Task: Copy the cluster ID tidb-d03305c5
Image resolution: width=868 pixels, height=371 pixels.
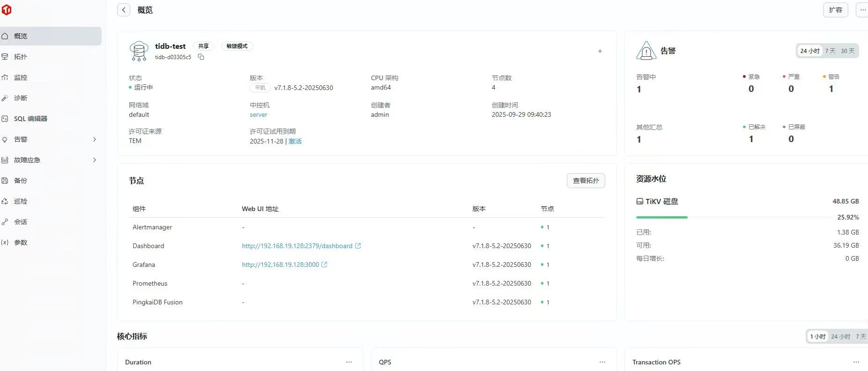Action: [201, 57]
